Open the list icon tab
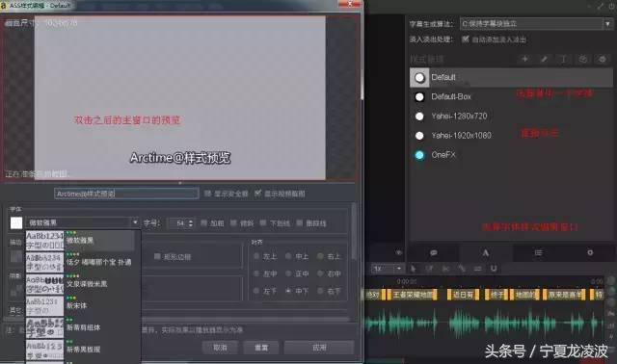 [x=538, y=252]
